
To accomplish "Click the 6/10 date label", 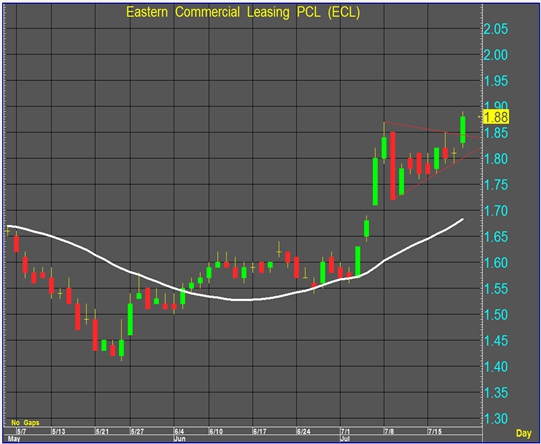I will coord(216,432).
